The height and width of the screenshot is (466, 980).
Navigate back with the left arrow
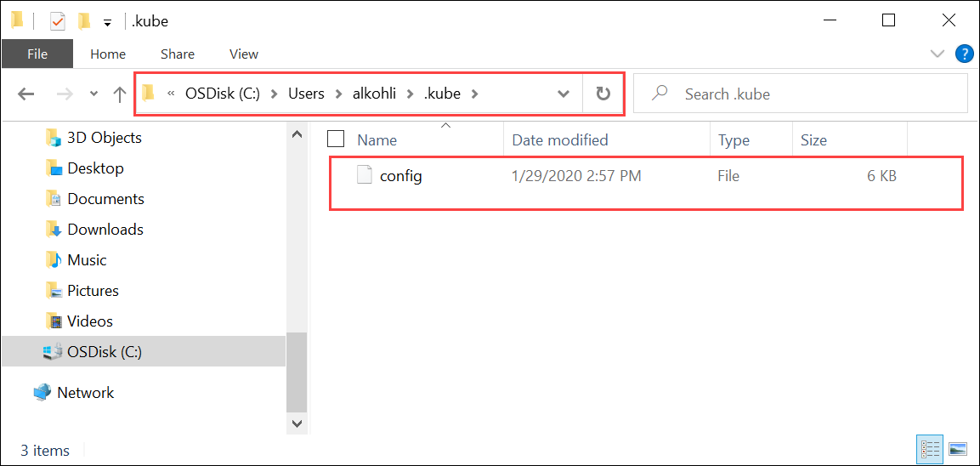pyautogui.click(x=26, y=94)
